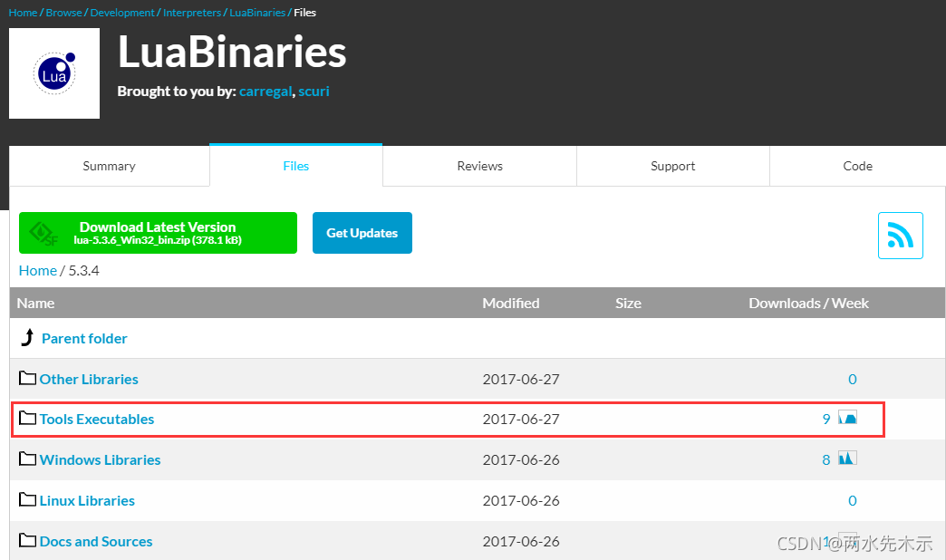Click the Lua project logo
The width and height of the screenshot is (946, 560).
click(54, 73)
